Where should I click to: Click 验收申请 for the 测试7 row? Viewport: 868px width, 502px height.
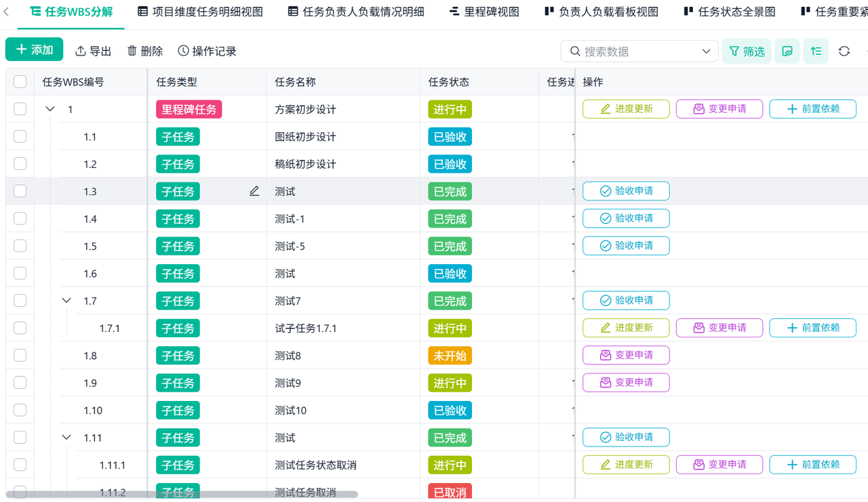point(626,301)
